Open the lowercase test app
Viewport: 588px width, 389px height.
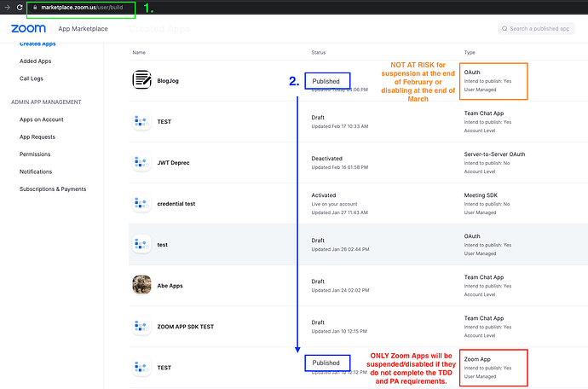163,245
